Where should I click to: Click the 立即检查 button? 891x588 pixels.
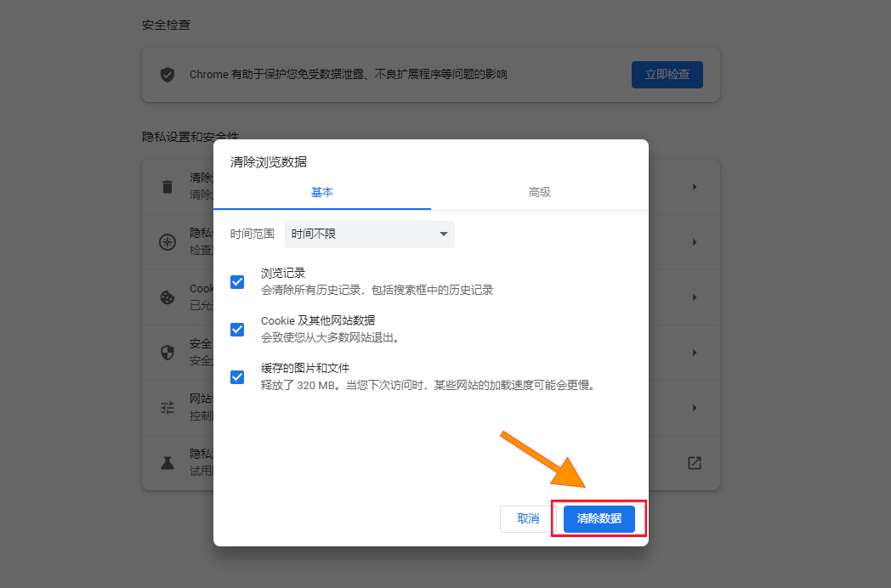pyautogui.click(x=667, y=74)
